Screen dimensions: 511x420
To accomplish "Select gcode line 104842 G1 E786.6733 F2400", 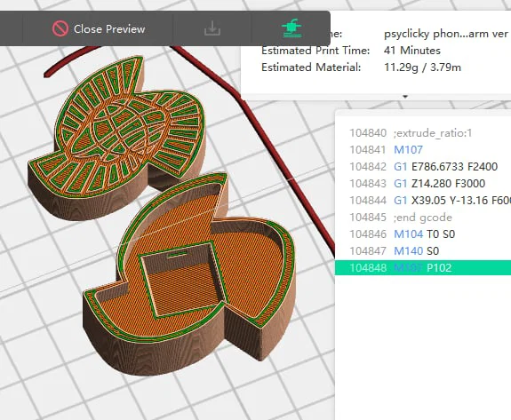I will (x=423, y=167).
